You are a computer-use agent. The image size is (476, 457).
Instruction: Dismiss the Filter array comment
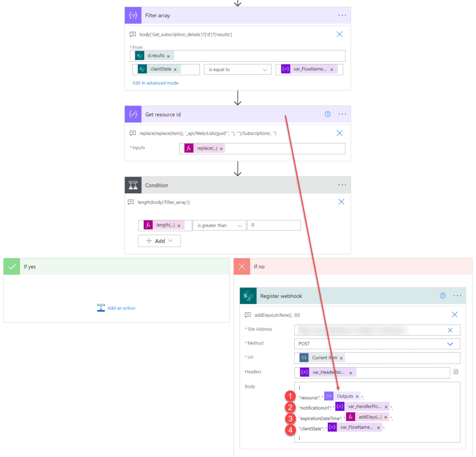339,34
